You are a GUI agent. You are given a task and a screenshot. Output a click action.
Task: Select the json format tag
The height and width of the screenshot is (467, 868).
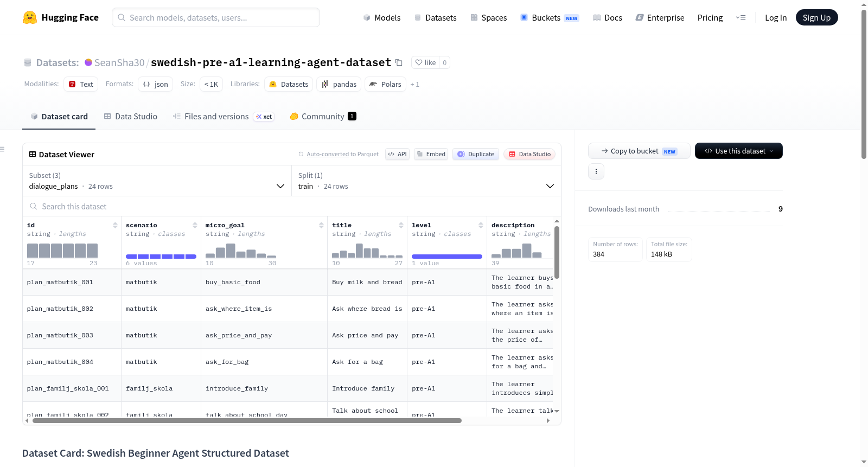(x=156, y=84)
